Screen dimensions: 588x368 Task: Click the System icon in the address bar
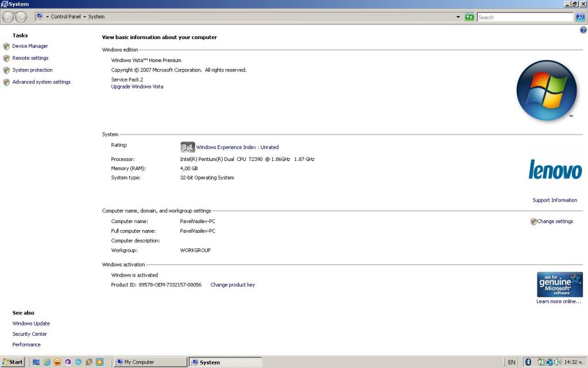tap(40, 17)
